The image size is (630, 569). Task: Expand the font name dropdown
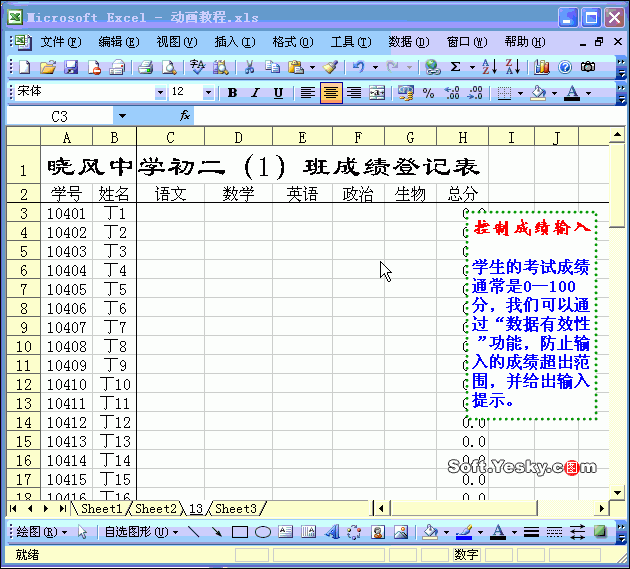pos(160,93)
